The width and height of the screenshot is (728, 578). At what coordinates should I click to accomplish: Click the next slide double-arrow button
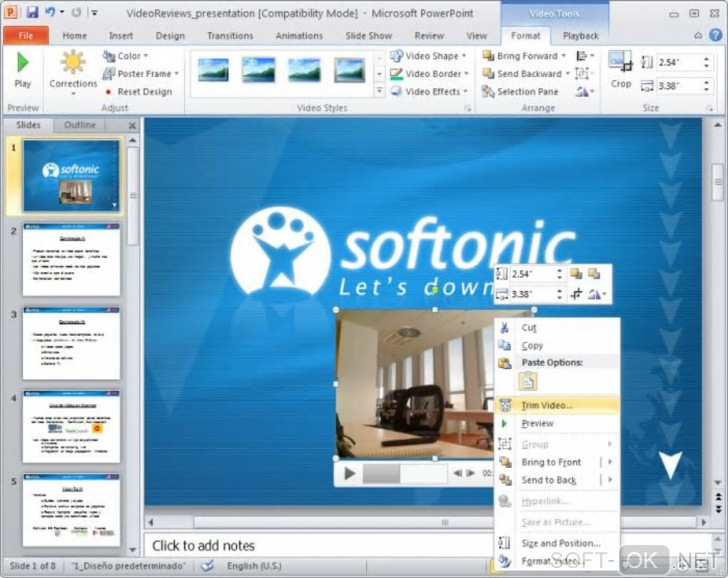(718, 508)
